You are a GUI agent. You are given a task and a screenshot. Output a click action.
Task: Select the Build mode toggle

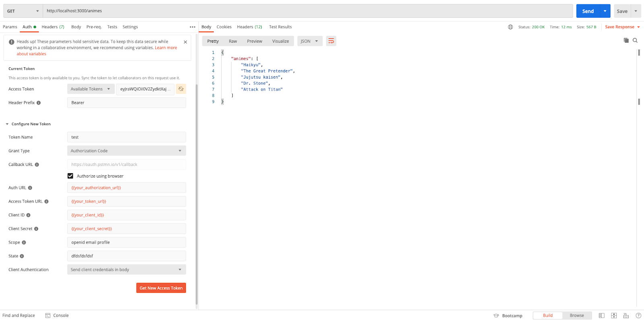(x=547, y=315)
